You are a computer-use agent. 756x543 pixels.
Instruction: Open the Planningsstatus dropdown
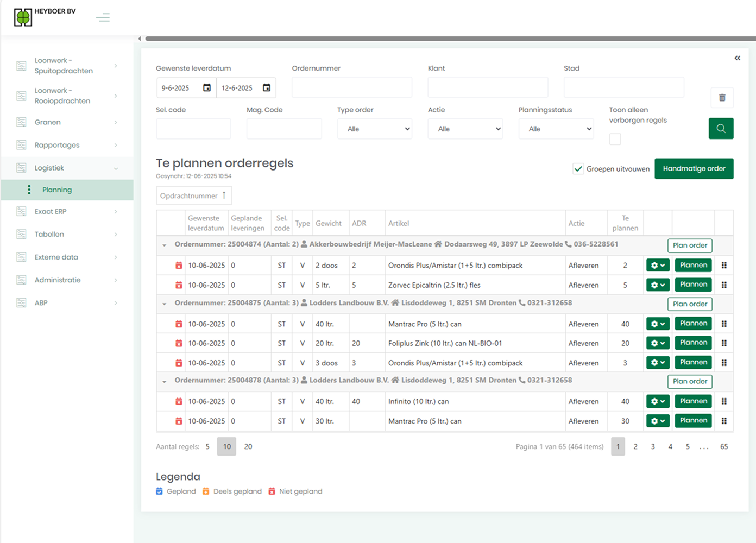[556, 129]
